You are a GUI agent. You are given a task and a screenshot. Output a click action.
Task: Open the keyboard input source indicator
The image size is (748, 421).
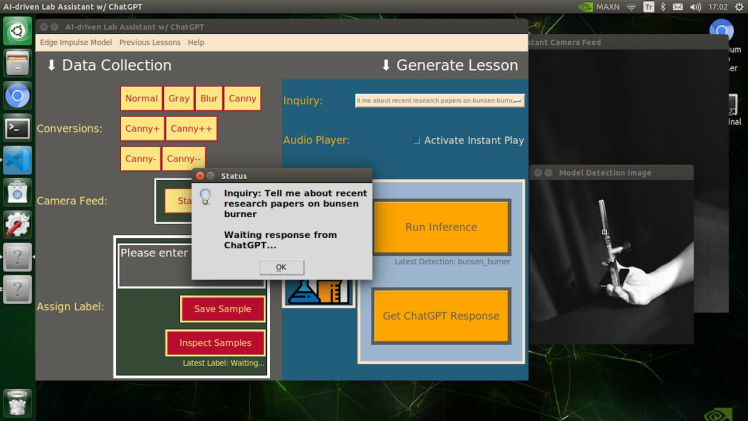[x=648, y=7]
